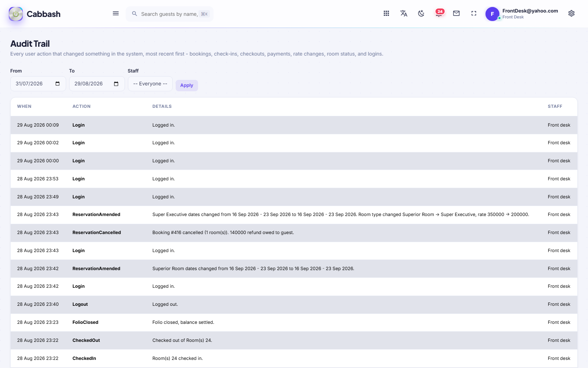Viewport: 588px width, 368px height.
Task: Open the mail messages icon
Action: point(456,14)
